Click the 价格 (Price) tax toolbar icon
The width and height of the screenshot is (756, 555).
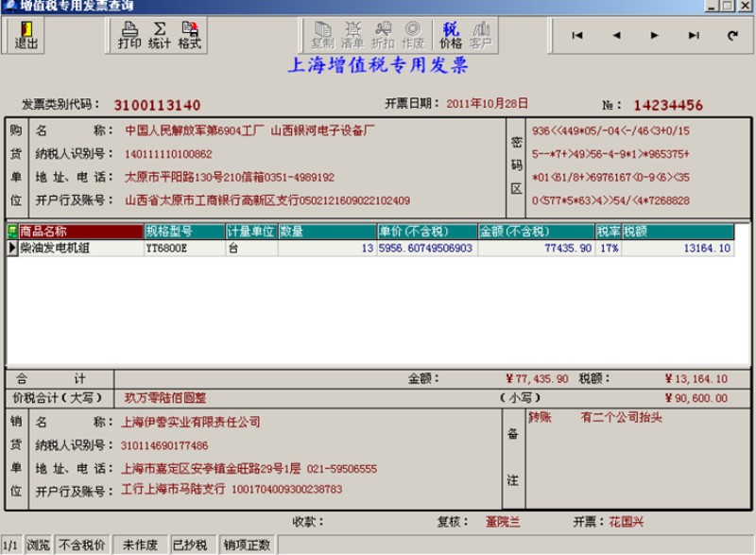coord(451,35)
